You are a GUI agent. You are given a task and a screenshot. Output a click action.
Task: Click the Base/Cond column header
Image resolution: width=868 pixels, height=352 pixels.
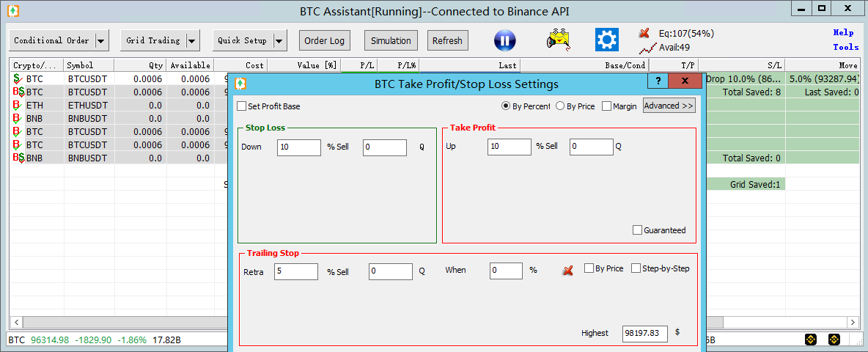point(584,65)
